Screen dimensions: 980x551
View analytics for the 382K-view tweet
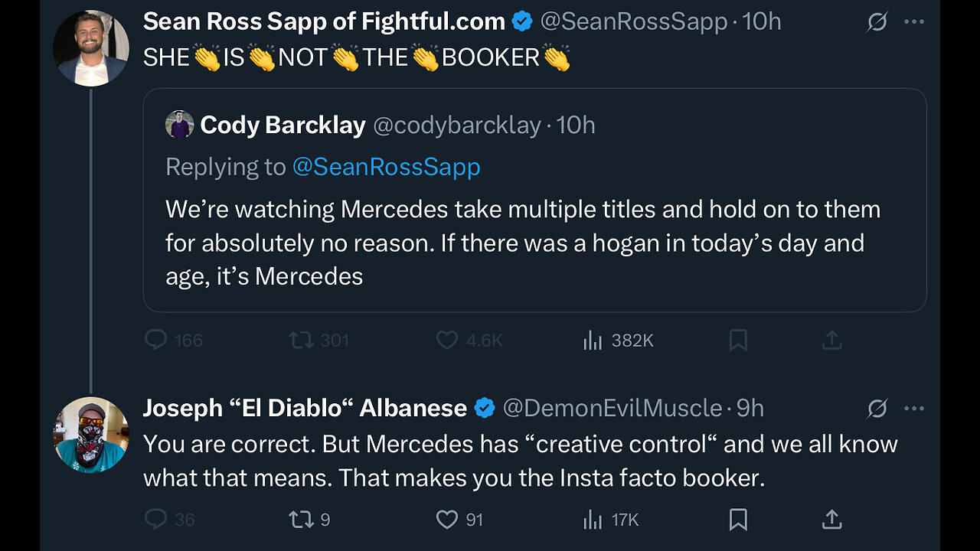(593, 341)
